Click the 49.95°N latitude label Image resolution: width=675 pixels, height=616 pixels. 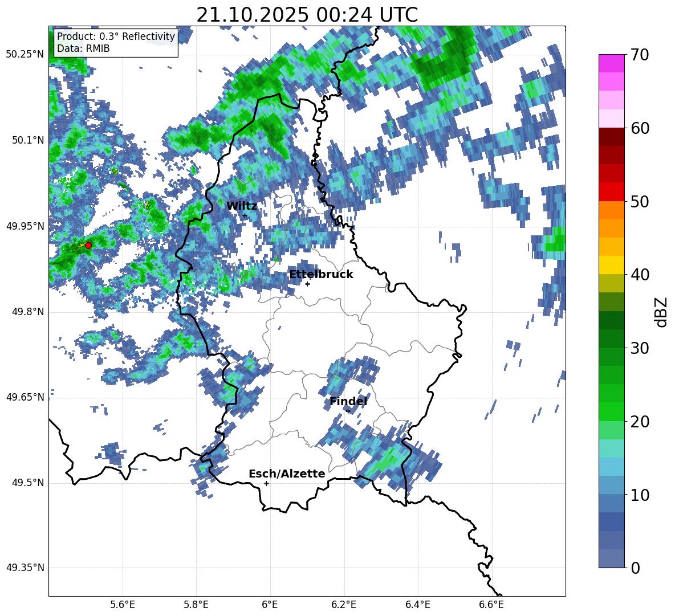25,226
